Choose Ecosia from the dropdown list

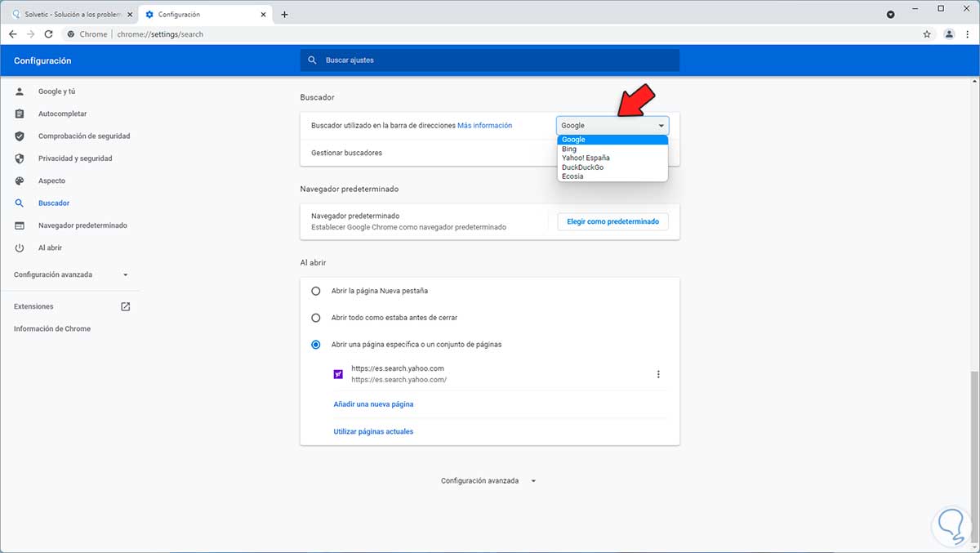[612, 176]
